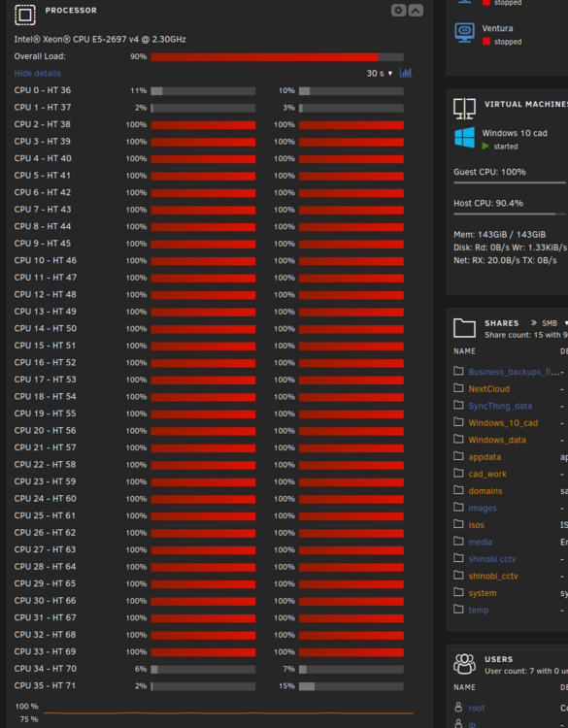
Task: Click folder icon next to appdata
Action: click(458, 456)
